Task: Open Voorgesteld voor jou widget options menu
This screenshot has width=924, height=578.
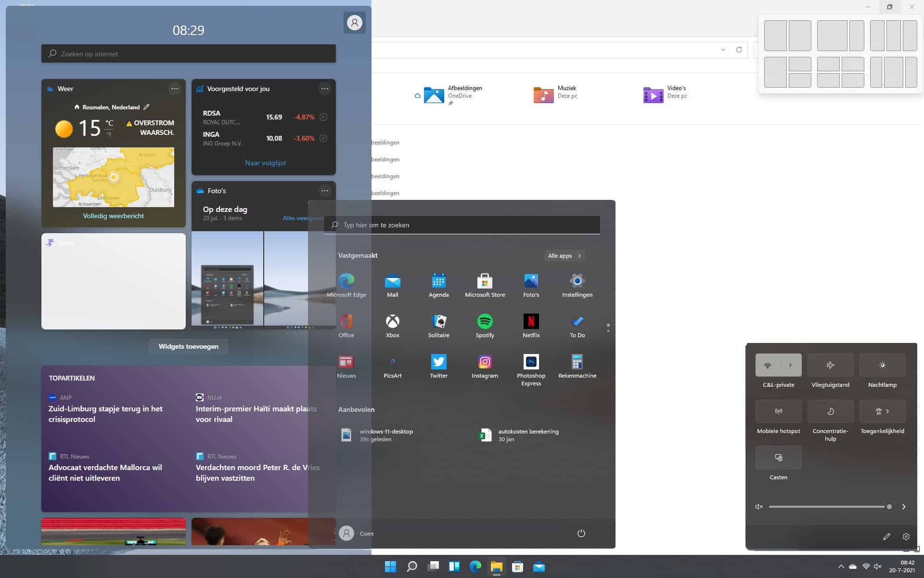Action: 325,89
